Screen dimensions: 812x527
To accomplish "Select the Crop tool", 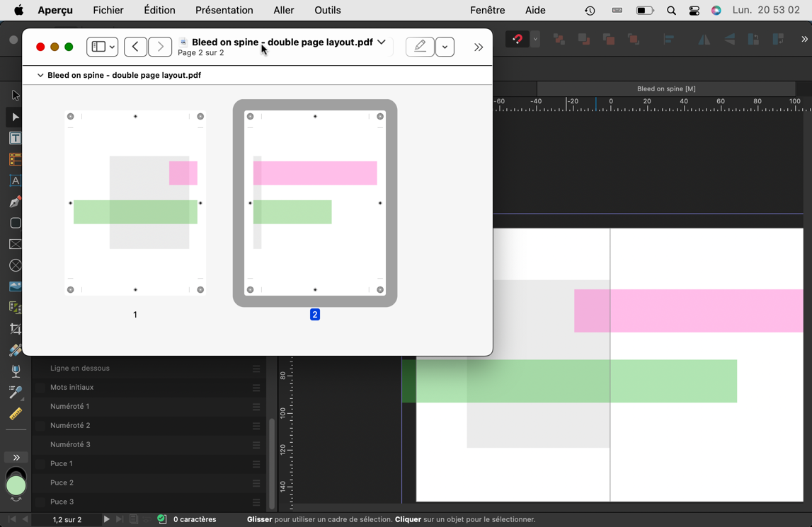I will (x=15, y=329).
